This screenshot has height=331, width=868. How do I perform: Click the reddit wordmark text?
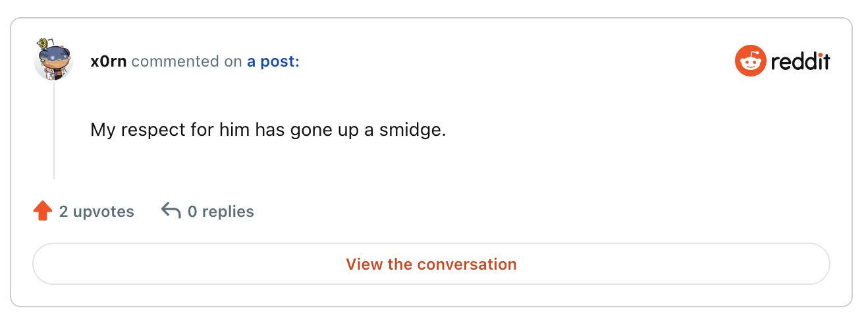coord(800,61)
